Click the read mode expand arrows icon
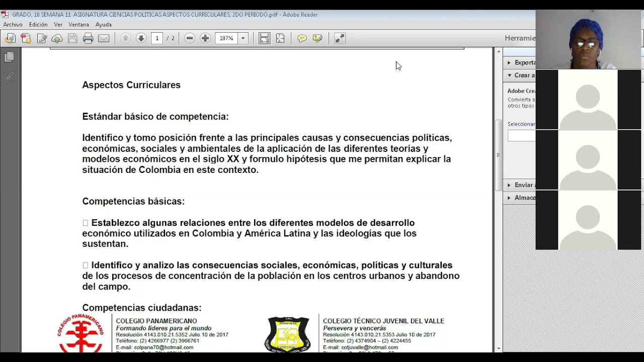Image resolution: width=644 pixels, height=362 pixels. pos(340,38)
